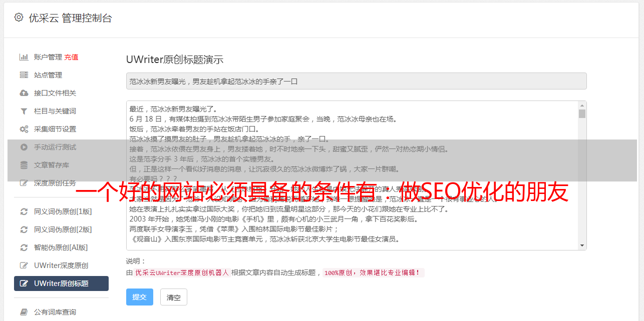Click the 优采云UWriter深度原创机器人 link
This screenshot has width=644, height=321.
pos(182,272)
